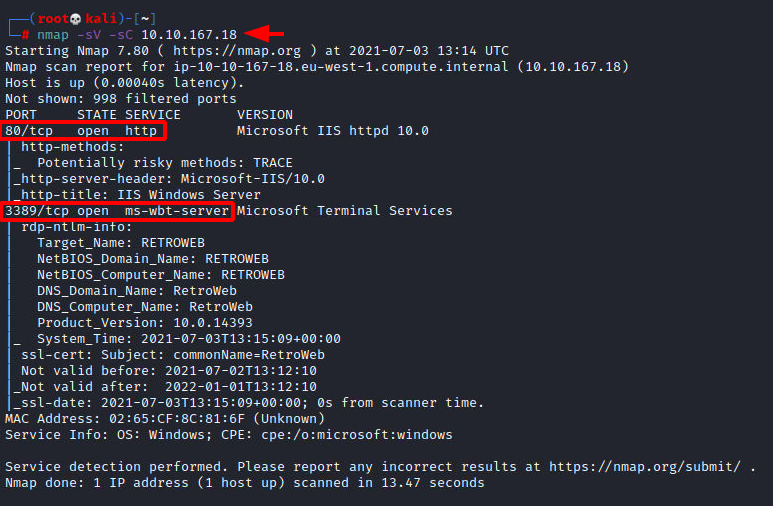Image resolution: width=773 pixels, height=506 pixels.
Task: Click the MAC Address 02:65:CF:8C:81:6F line
Action: 165,419
